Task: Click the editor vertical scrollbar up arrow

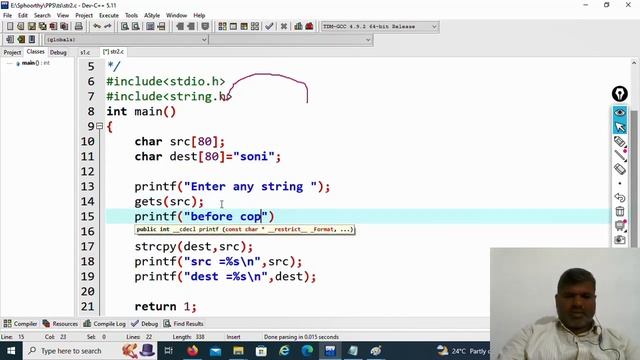Action: pyautogui.click(x=634, y=63)
